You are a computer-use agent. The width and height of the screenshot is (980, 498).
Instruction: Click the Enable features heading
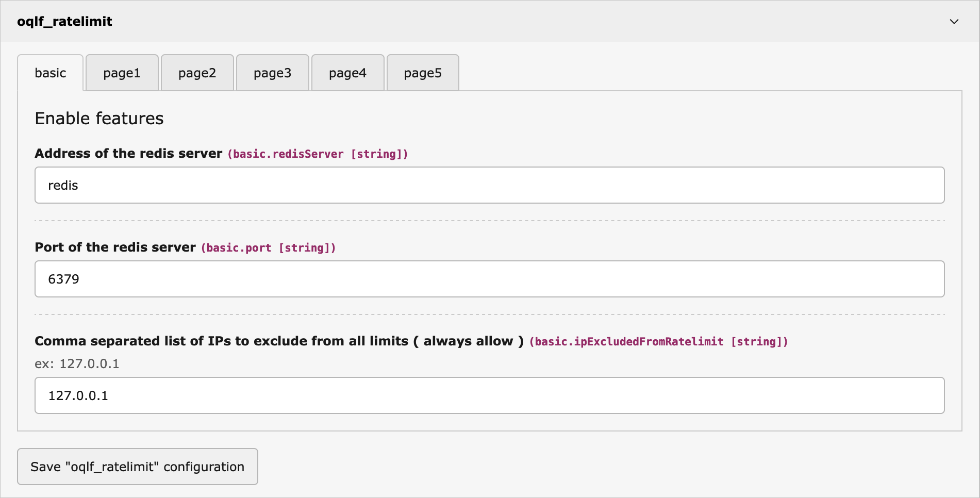[99, 118]
